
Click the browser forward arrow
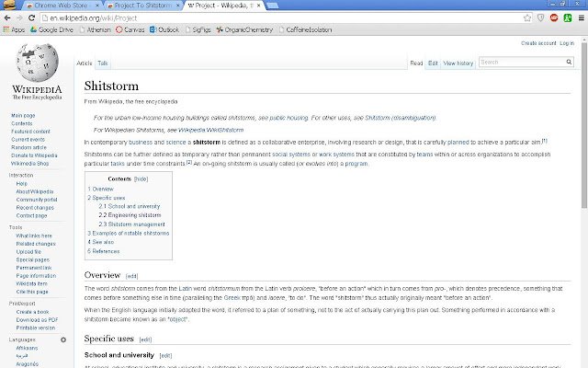click(19, 18)
